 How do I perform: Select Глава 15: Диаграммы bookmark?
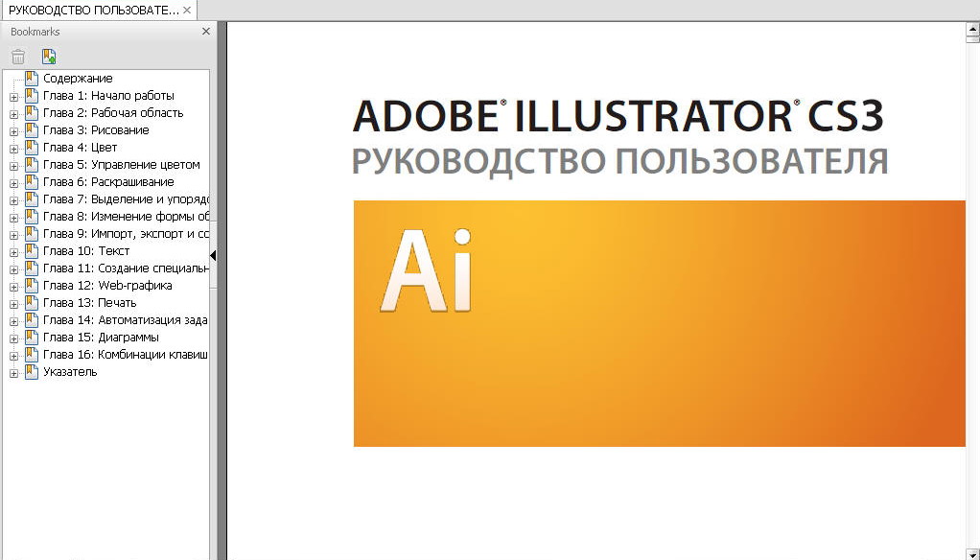tap(101, 337)
